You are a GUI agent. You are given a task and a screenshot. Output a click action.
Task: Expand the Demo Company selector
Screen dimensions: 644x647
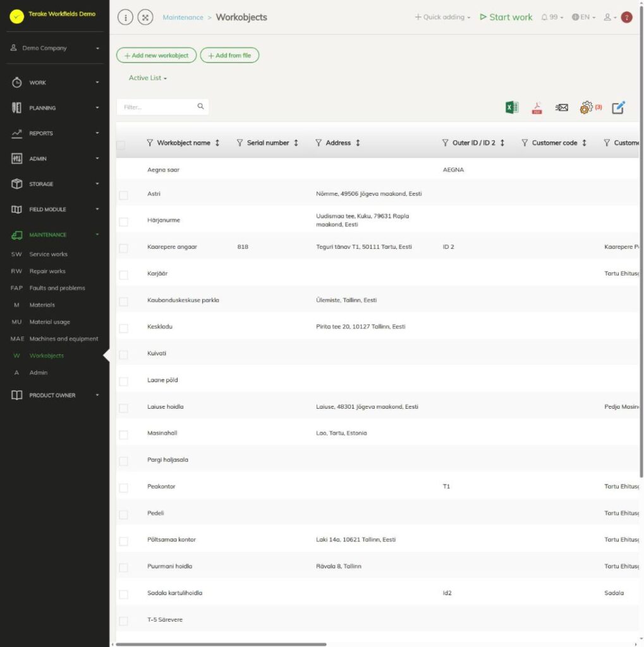pyautogui.click(x=55, y=48)
